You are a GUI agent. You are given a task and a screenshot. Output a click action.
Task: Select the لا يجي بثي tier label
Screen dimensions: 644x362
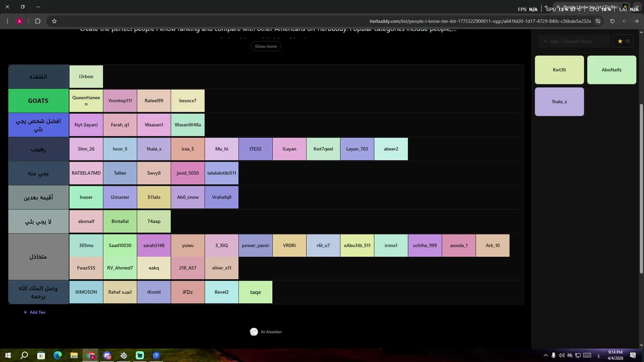tap(38, 221)
